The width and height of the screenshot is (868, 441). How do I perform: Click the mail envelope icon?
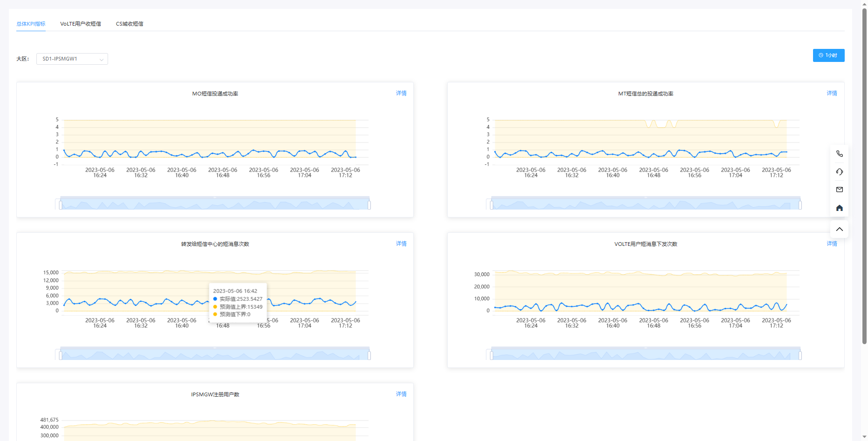(839, 190)
